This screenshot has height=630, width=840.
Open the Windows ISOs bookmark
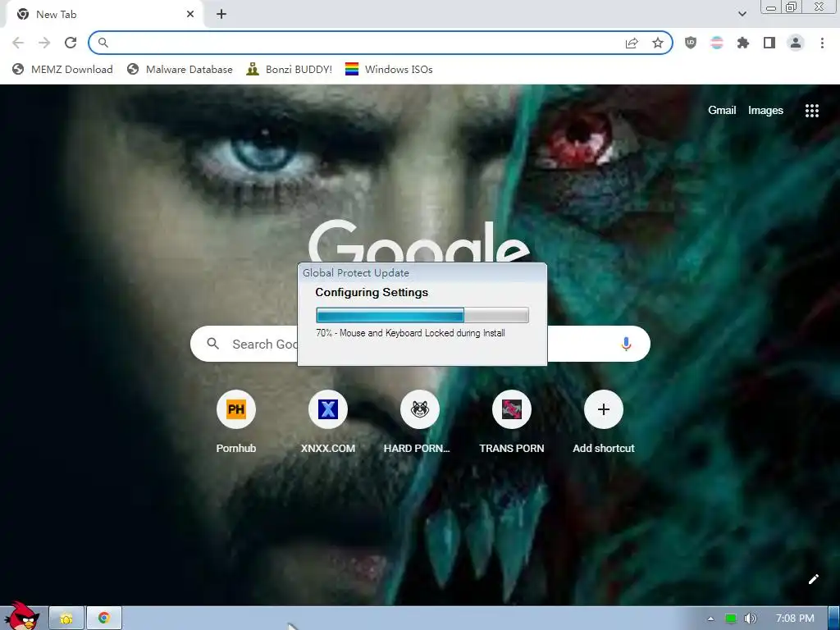pyautogui.click(x=389, y=69)
